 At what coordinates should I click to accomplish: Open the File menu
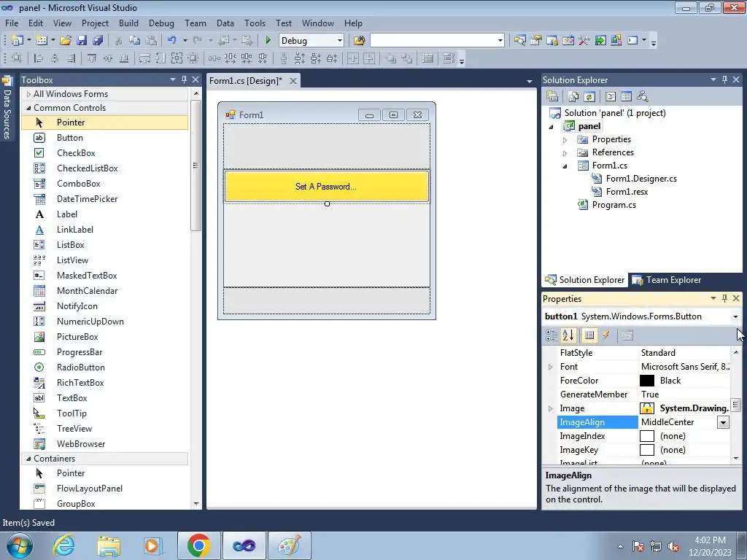(x=12, y=23)
